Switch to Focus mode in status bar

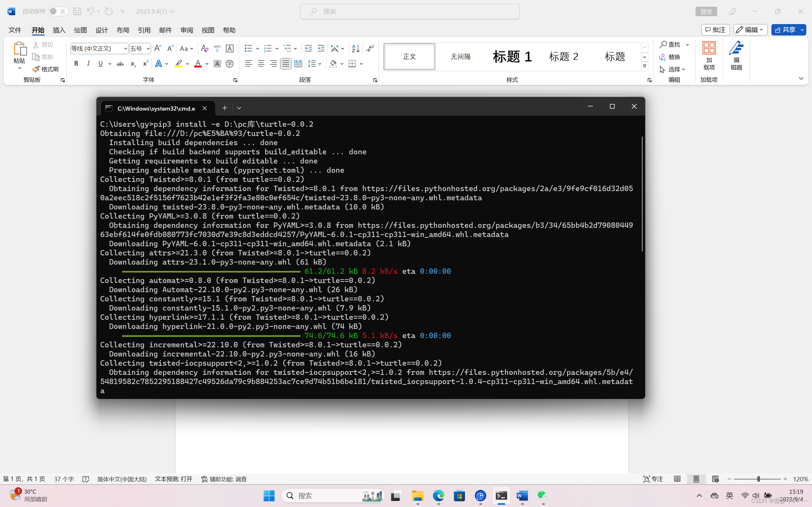[x=653, y=479]
